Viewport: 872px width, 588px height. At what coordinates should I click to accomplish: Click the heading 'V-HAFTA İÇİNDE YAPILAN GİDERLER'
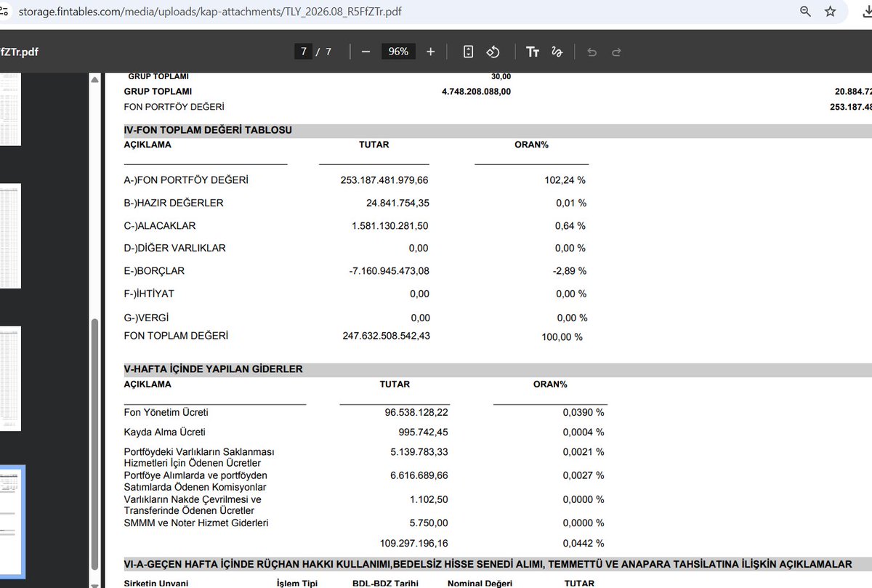pos(214,369)
